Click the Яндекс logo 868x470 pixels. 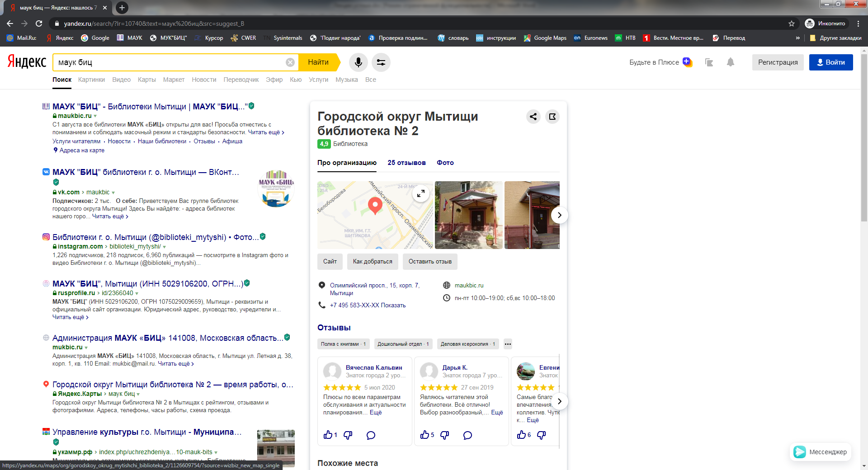click(x=27, y=62)
